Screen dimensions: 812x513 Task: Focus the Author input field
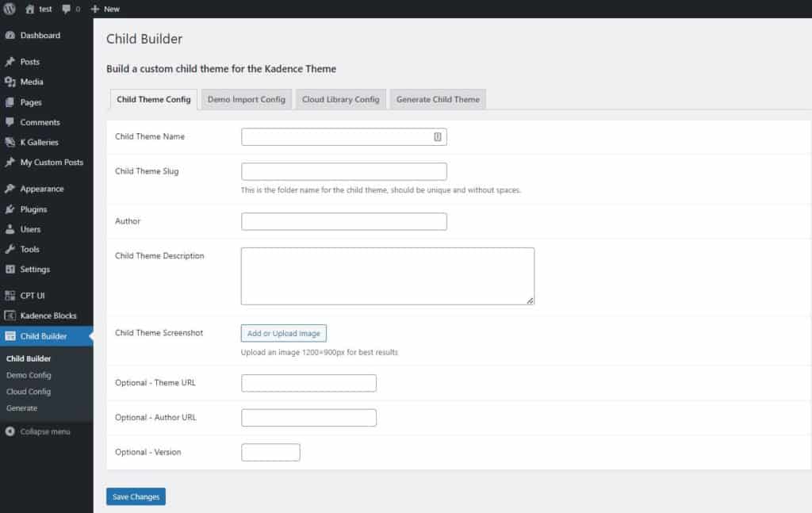pyautogui.click(x=344, y=221)
